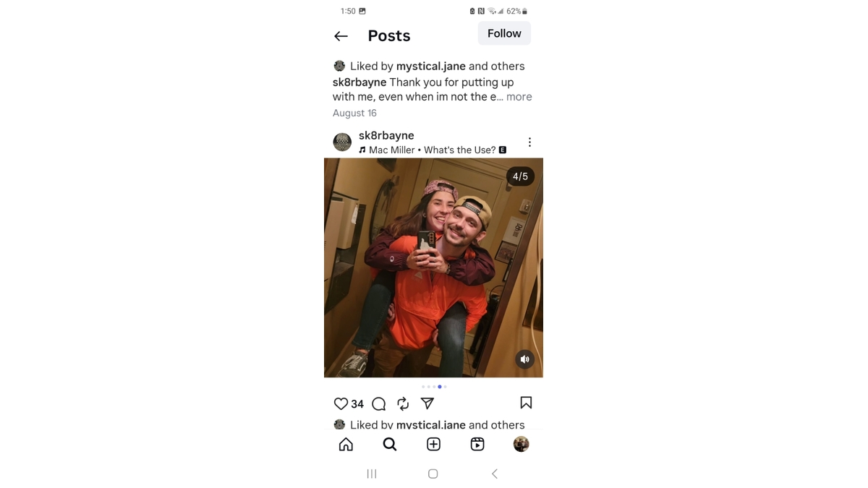The width and height of the screenshot is (868, 488).
Task: Toggle sound with the speaker icon on photo
Action: tap(524, 359)
